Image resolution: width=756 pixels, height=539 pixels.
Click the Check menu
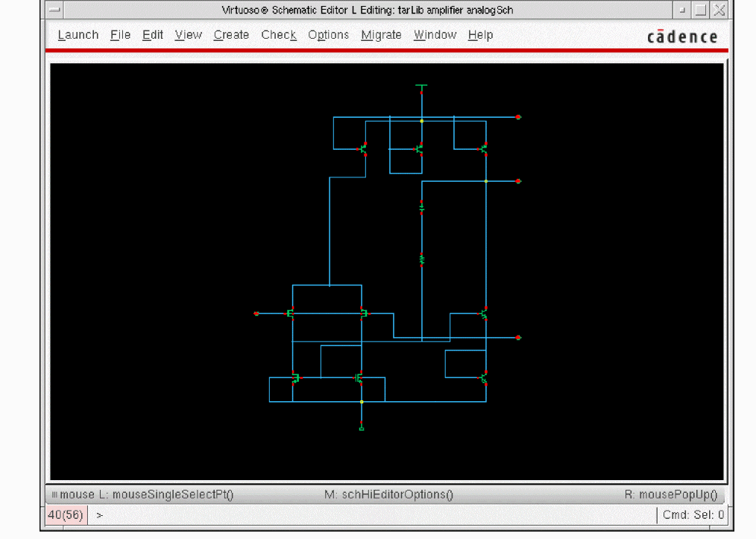[279, 35]
